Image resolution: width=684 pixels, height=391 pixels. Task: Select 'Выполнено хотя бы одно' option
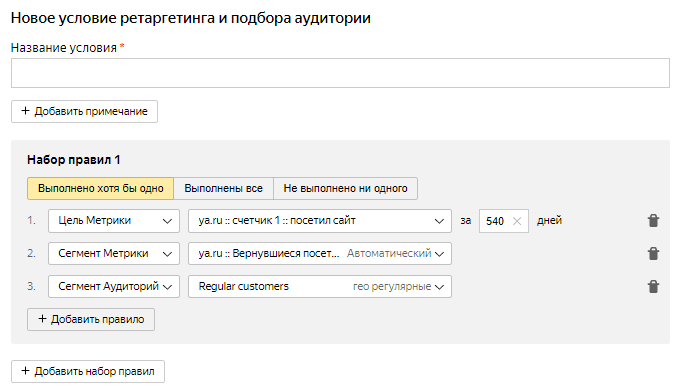[100, 188]
